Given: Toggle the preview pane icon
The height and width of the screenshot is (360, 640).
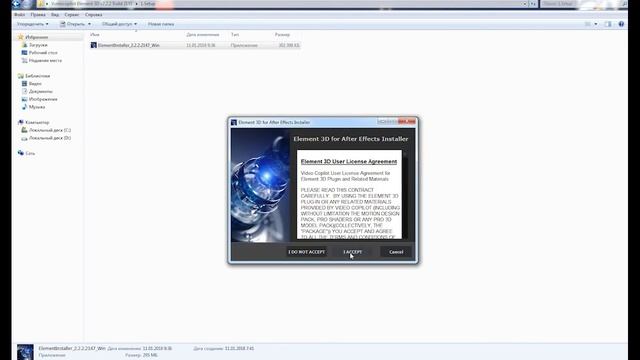Looking at the screenshot, I should pos(608,24).
